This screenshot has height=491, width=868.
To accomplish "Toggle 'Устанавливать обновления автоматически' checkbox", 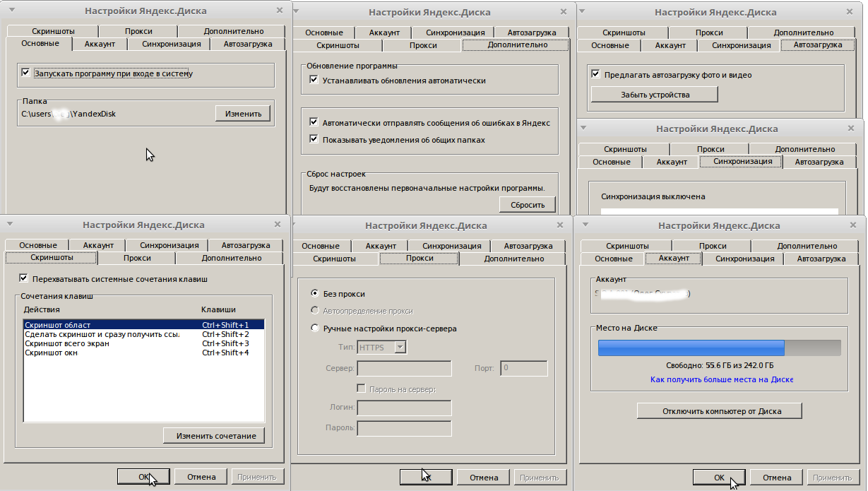I will [x=314, y=80].
